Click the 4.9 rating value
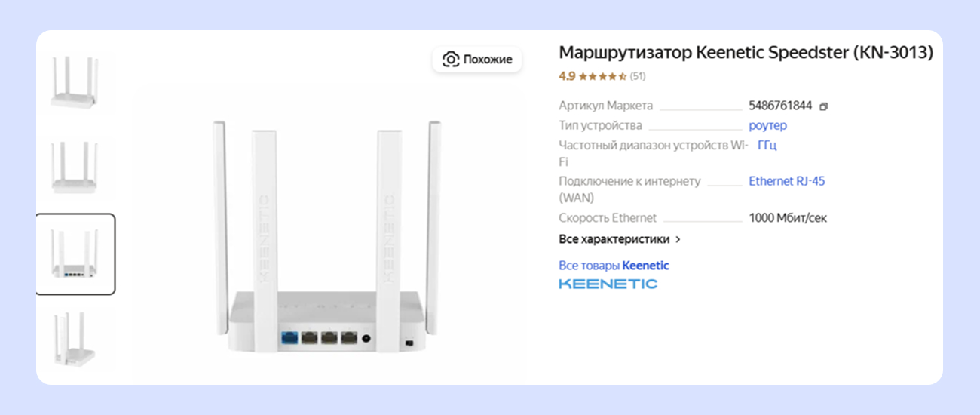Image resolution: width=980 pixels, height=415 pixels. click(x=567, y=76)
